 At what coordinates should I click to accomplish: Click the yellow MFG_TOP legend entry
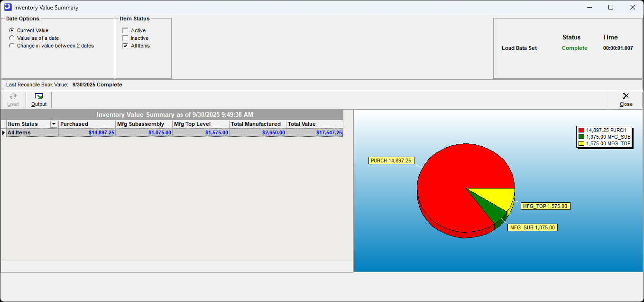pyautogui.click(x=604, y=143)
